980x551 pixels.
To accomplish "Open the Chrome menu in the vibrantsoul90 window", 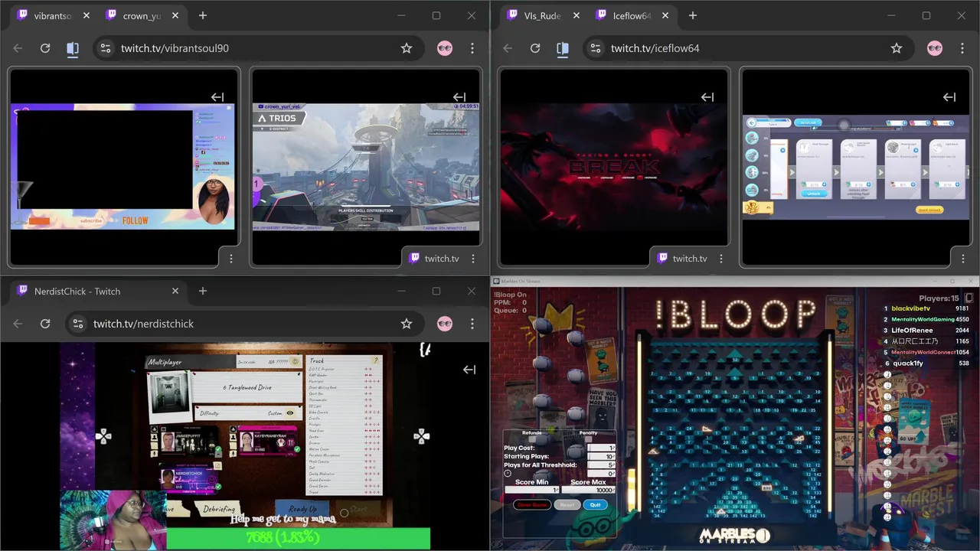I will [x=472, y=48].
